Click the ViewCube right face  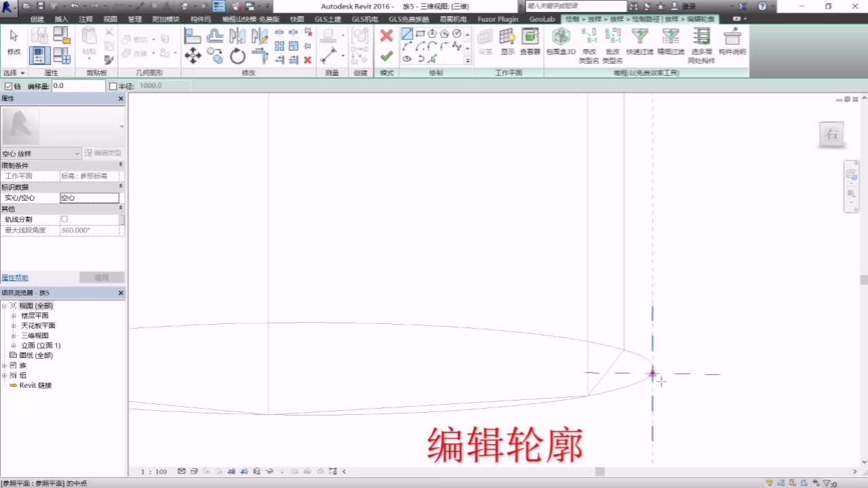[x=831, y=134]
